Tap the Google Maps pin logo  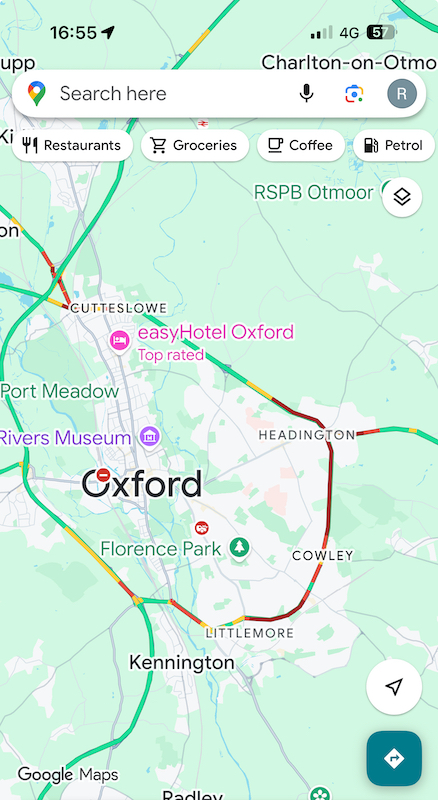pyautogui.click(x=37, y=93)
